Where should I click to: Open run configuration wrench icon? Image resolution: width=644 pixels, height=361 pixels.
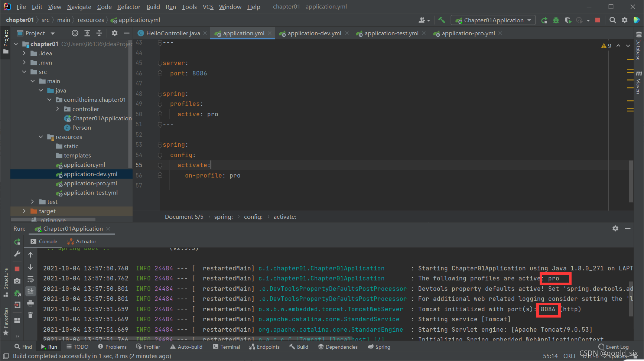(x=17, y=254)
